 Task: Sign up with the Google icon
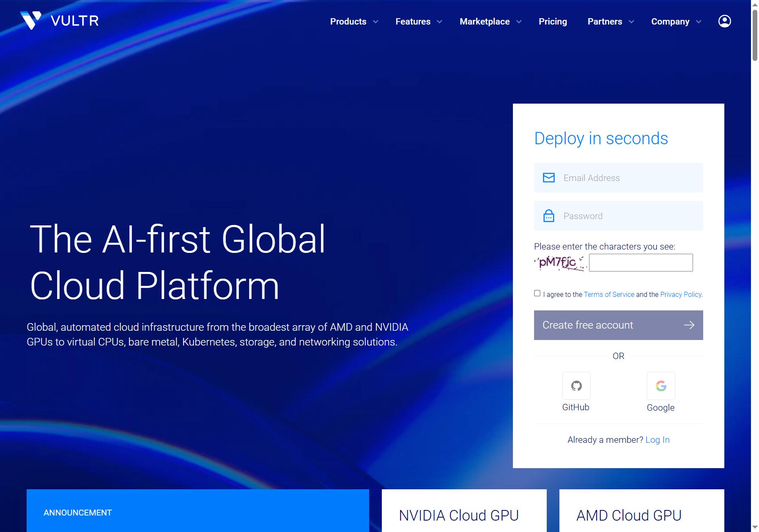[x=661, y=386]
